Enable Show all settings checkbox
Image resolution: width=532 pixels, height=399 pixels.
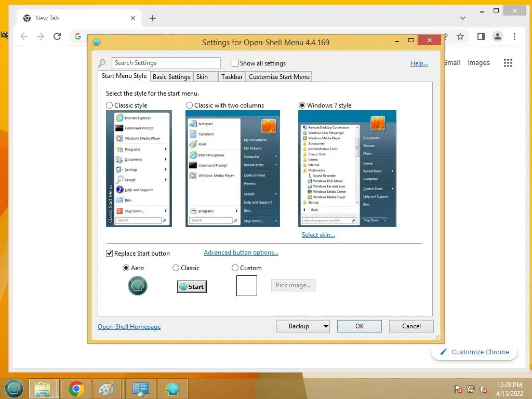[235, 63]
